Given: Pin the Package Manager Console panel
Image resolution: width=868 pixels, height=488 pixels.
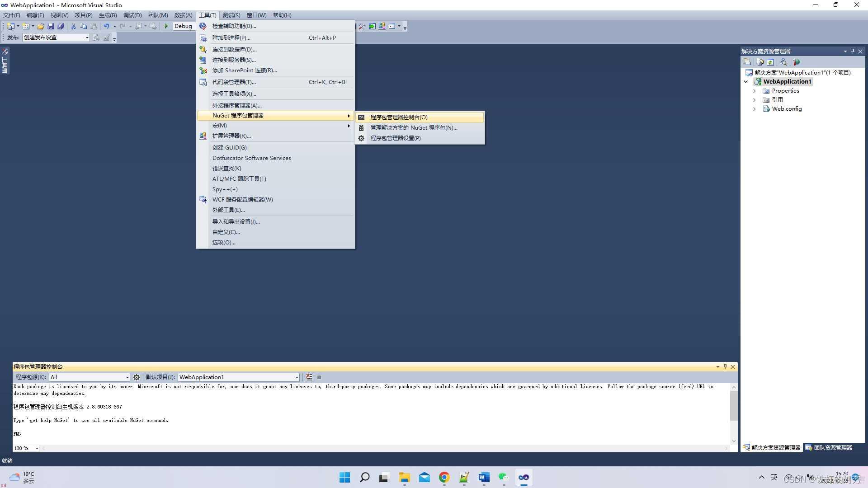Looking at the screenshot, I should [725, 366].
